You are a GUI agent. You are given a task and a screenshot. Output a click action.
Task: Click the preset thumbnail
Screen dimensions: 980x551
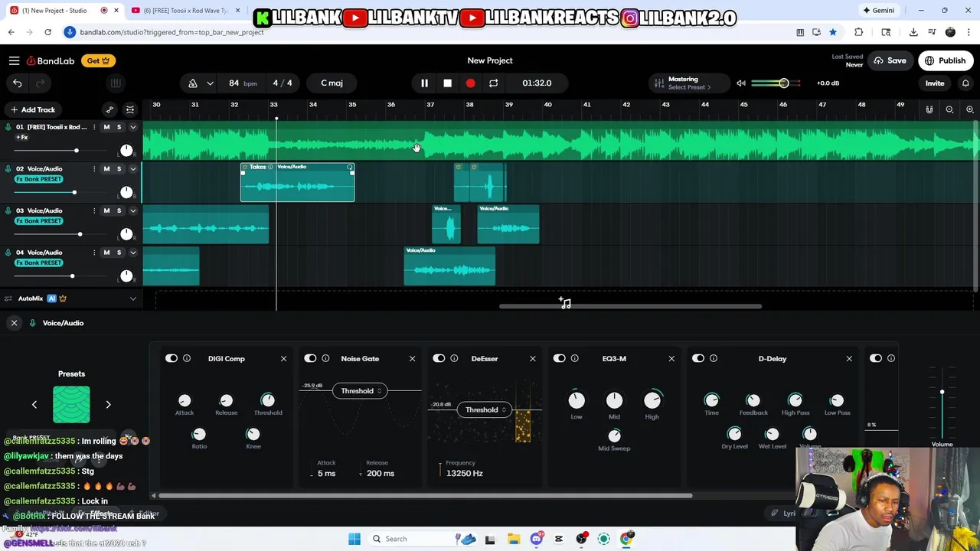pos(71,404)
